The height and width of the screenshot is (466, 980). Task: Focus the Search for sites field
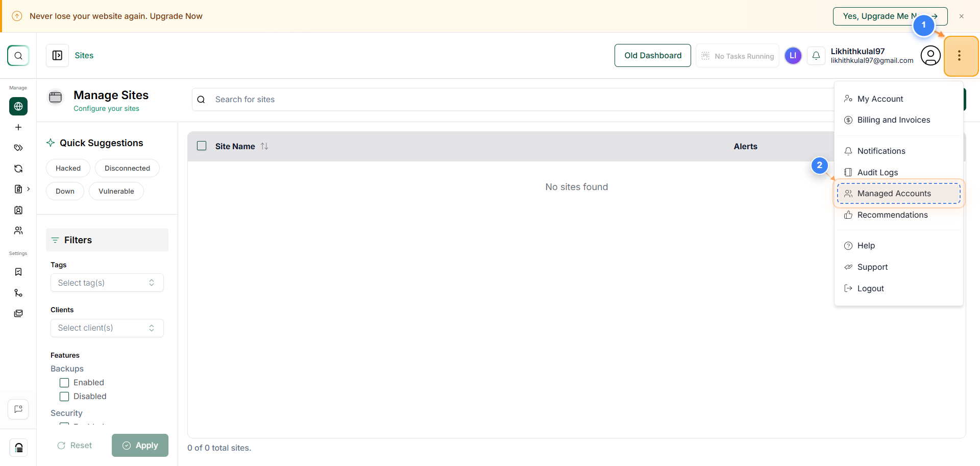513,100
